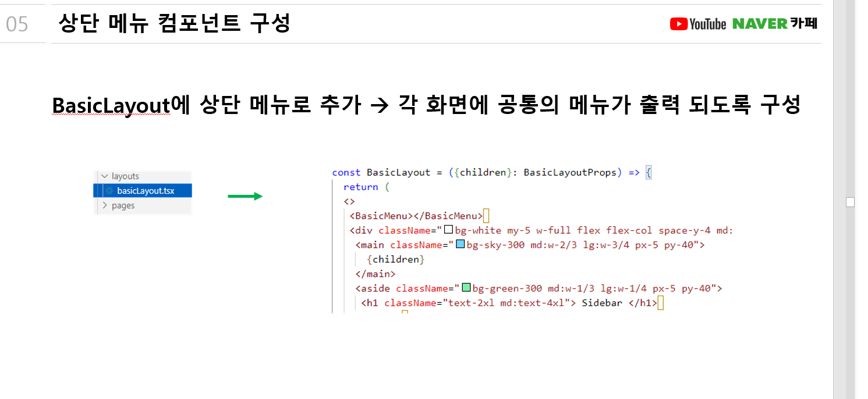Select the basicLayout.tsx file row
Viewport: 868px width, 399px height.
tap(143, 191)
